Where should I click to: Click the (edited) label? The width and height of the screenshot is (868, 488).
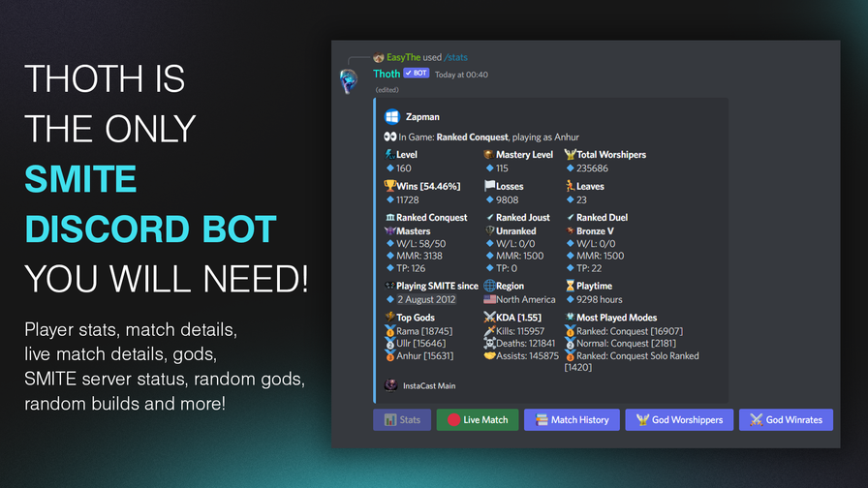[x=387, y=90]
